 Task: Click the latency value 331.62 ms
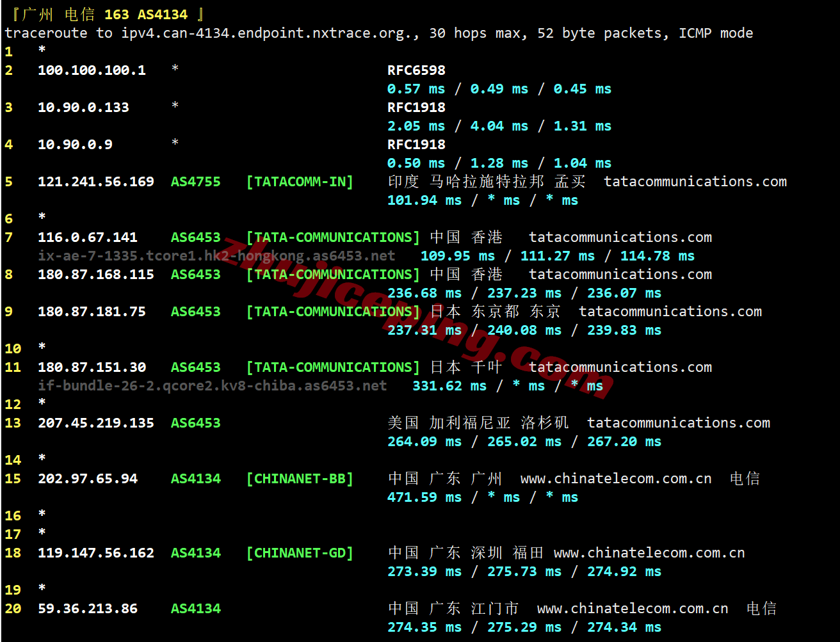449,386
